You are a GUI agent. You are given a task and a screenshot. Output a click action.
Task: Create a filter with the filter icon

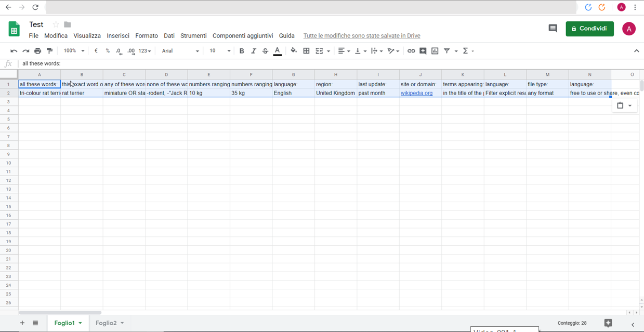[447, 50]
